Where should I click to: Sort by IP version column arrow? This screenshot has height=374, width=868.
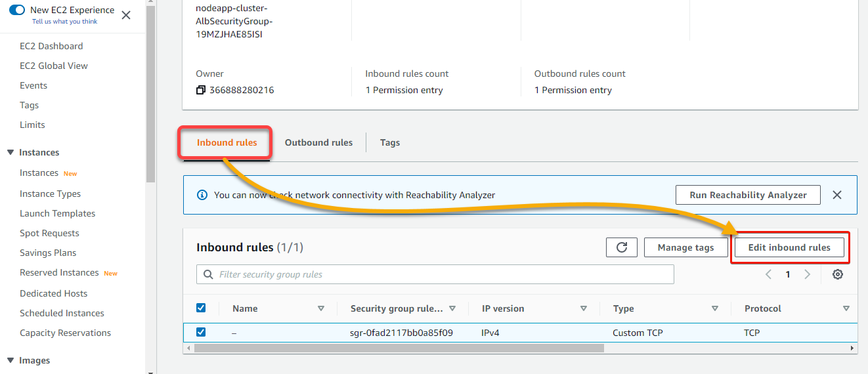(584, 308)
